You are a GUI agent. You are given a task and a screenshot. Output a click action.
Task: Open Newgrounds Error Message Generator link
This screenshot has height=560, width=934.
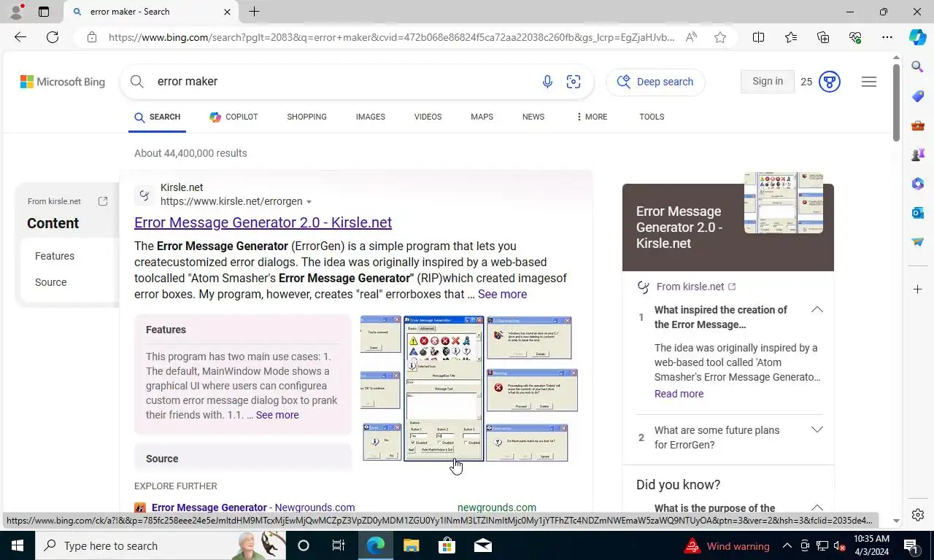click(x=253, y=507)
